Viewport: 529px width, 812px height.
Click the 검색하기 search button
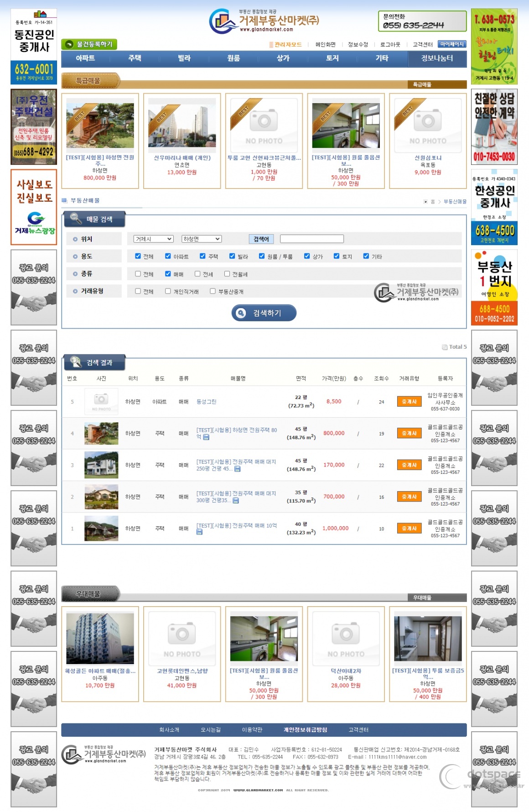click(264, 313)
